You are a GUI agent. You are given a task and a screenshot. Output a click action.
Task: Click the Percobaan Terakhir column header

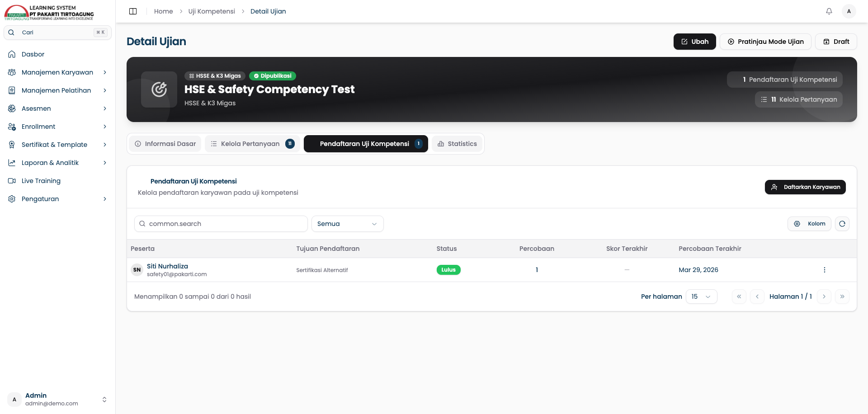[x=710, y=249]
